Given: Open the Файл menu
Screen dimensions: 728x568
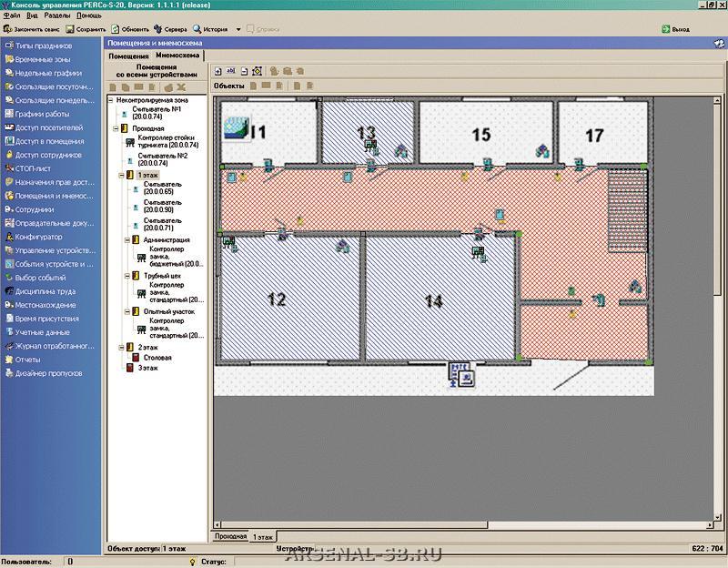Looking at the screenshot, I should (11, 16).
